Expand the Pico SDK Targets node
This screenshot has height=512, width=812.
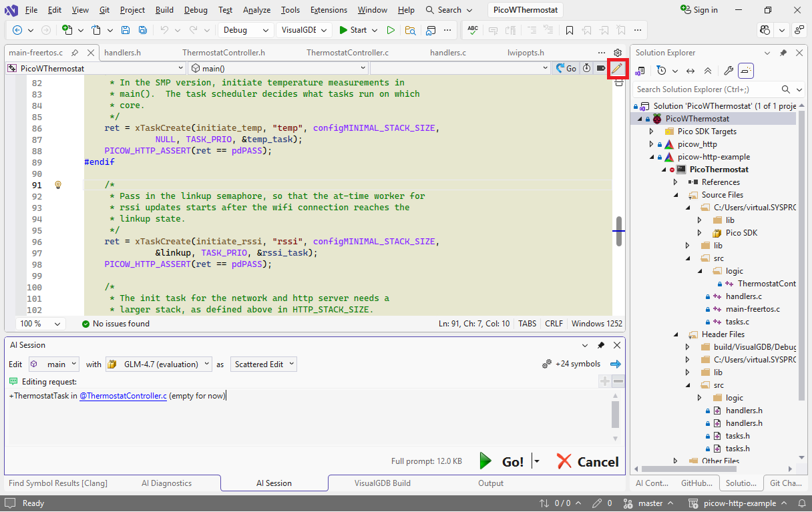(652, 132)
